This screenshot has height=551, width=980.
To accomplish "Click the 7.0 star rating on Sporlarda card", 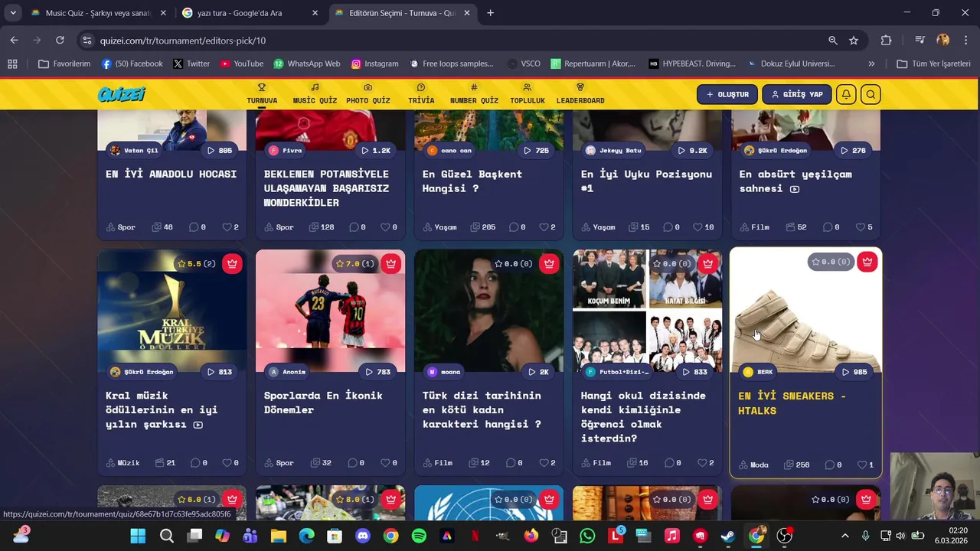I will pos(354,263).
